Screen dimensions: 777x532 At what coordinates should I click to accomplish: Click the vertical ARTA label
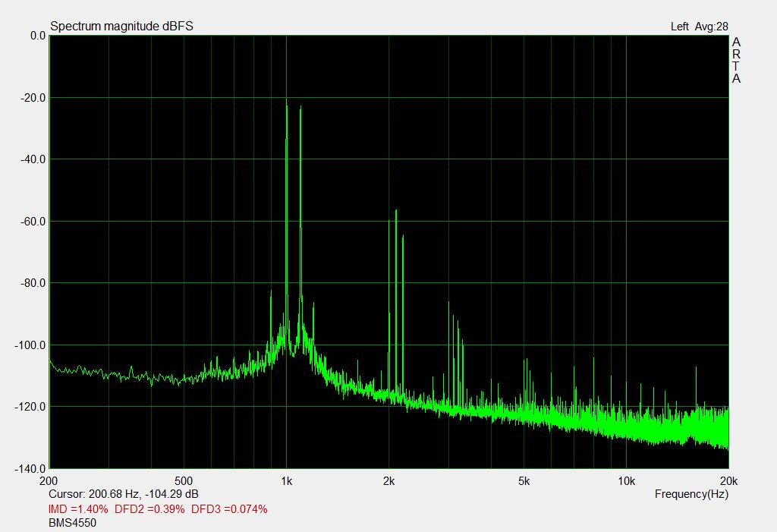click(x=736, y=61)
